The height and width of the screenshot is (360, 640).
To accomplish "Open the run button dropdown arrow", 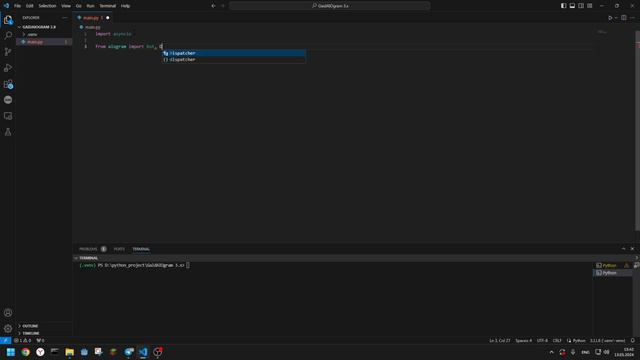I will click(616, 18).
